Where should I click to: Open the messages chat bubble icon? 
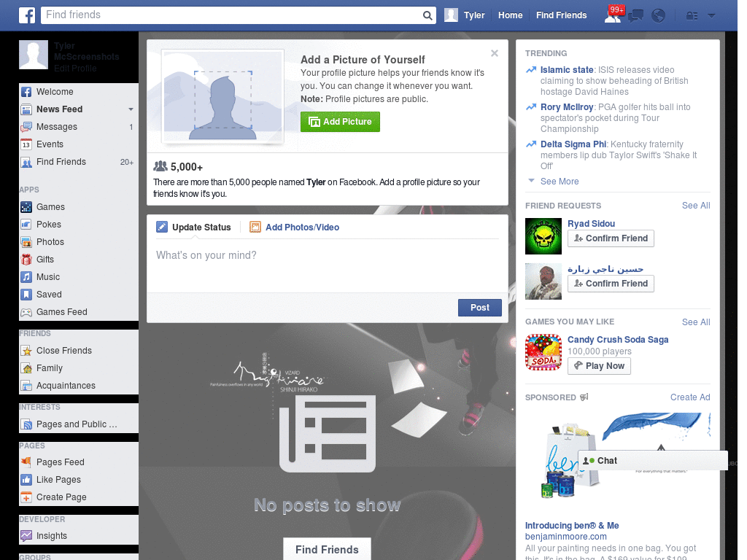(x=635, y=16)
